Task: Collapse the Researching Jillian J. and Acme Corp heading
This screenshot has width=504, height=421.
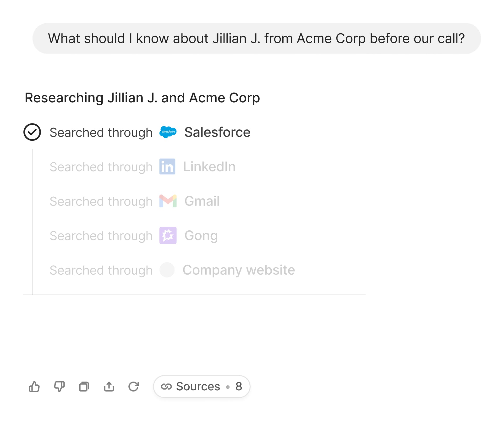Action: pos(142,98)
